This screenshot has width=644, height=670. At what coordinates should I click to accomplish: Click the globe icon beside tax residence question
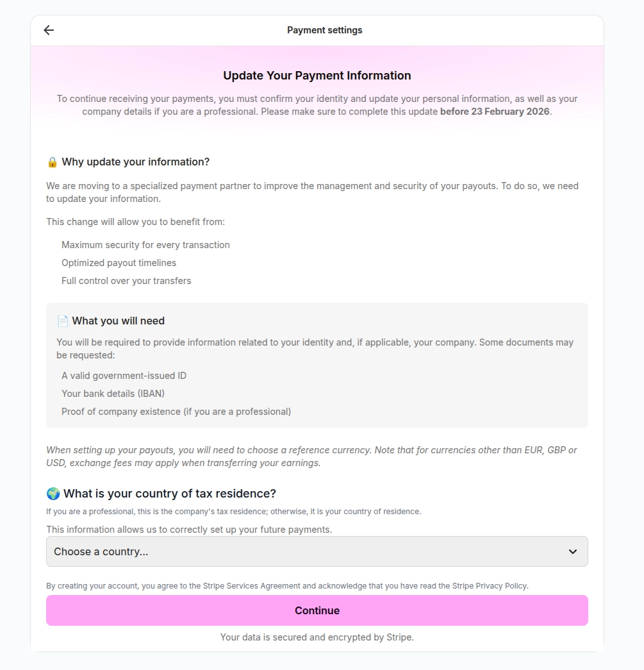[53, 494]
